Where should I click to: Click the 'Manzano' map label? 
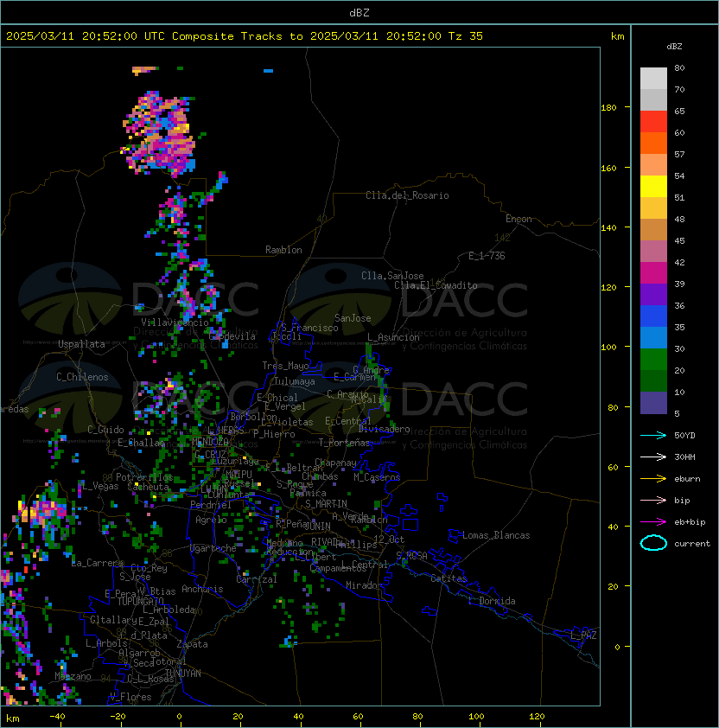click(x=73, y=676)
